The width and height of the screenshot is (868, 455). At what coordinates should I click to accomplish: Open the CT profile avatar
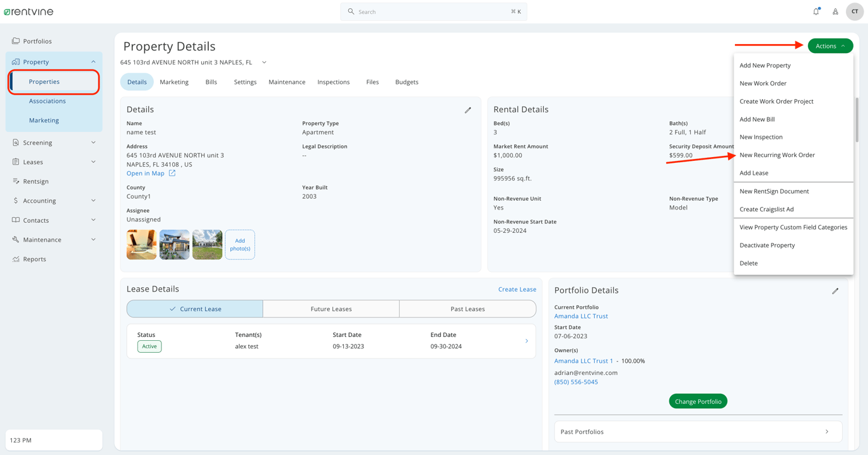tap(855, 11)
